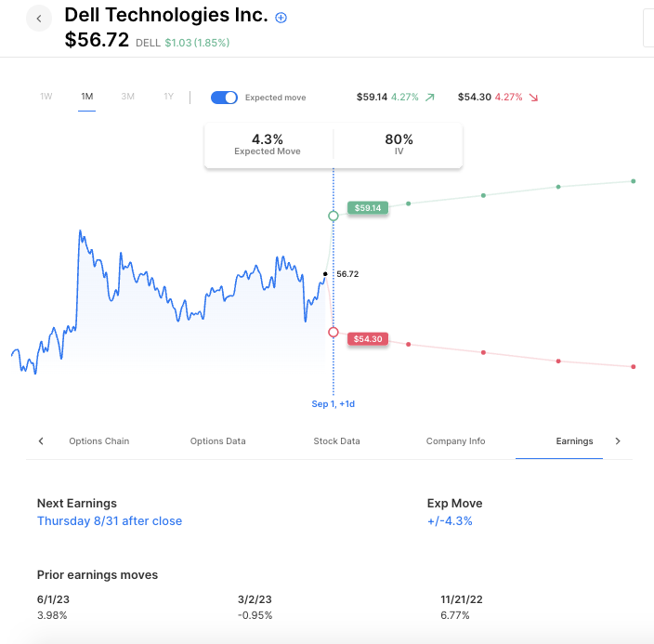This screenshot has width=654, height=644.
Task: Click the Sep 1, +1d date marker
Action: click(x=334, y=404)
